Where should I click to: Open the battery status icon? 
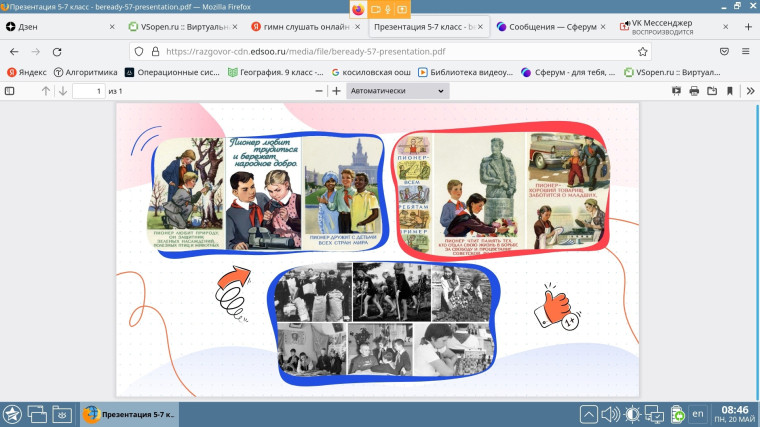coord(677,414)
